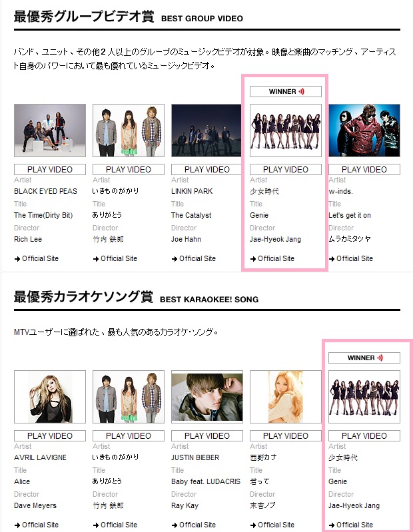Play the Linkin Park The Catalyst video
413x532 pixels.
coord(207,169)
